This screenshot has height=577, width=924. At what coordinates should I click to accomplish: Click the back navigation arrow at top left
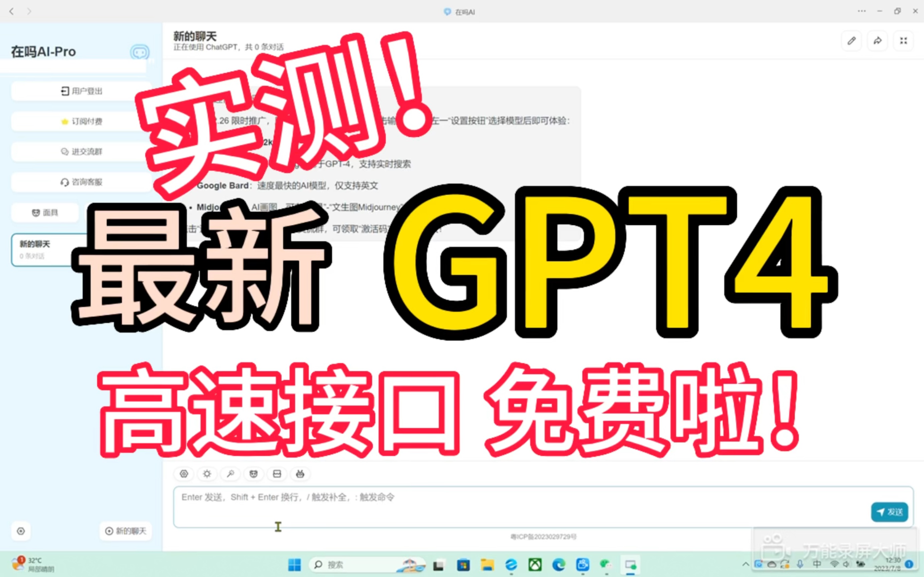point(12,11)
